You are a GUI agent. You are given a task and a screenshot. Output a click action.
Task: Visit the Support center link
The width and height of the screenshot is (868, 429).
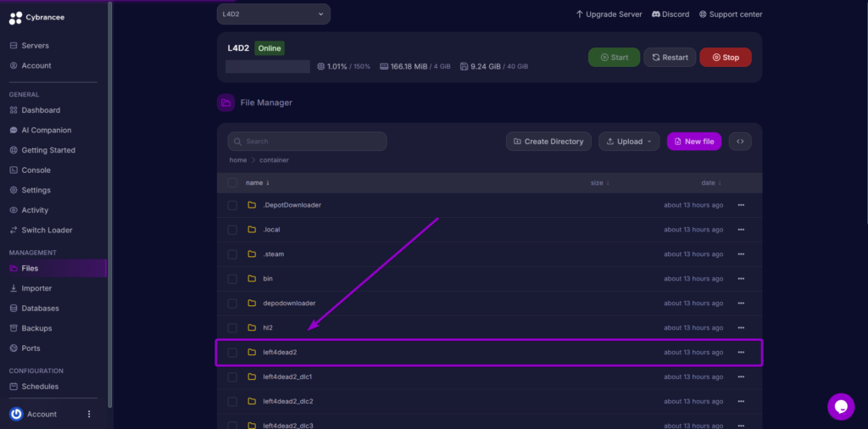click(x=731, y=14)
